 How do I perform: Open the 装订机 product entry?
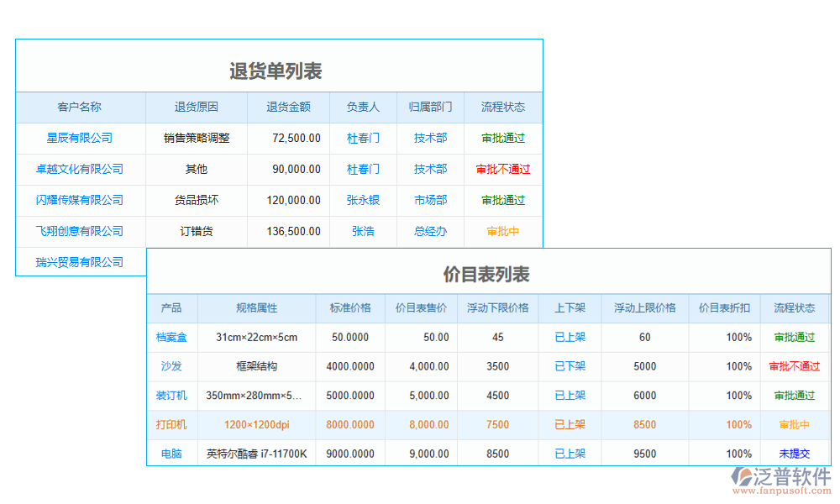point(171,396)
